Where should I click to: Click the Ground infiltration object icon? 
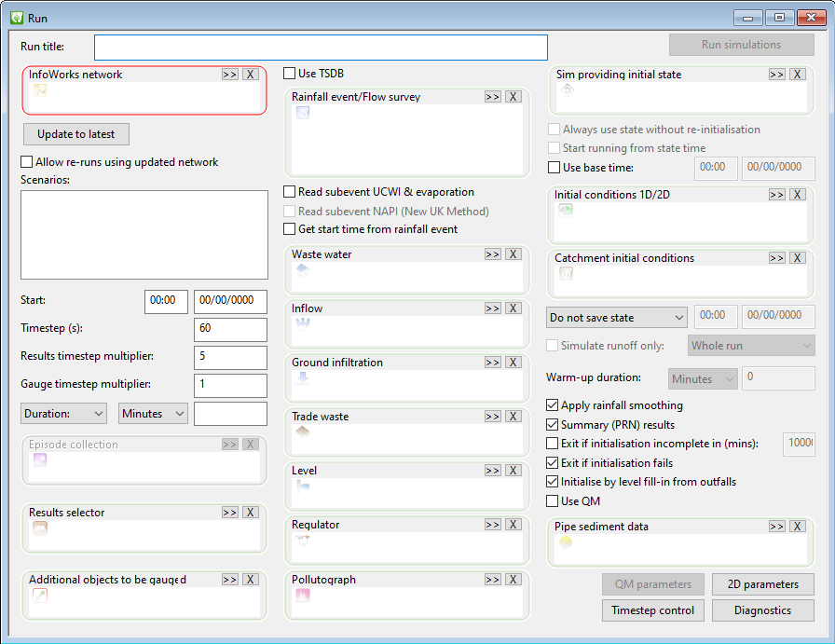click(303, 378)
